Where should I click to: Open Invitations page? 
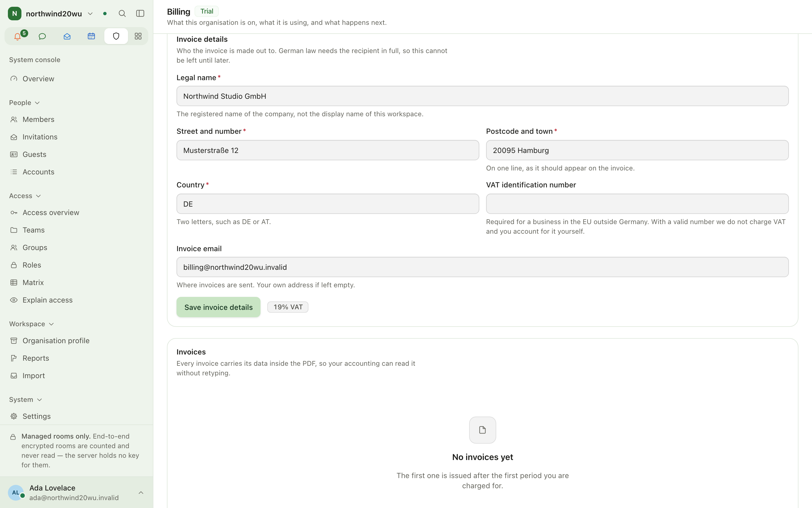(x=76, y=137)
